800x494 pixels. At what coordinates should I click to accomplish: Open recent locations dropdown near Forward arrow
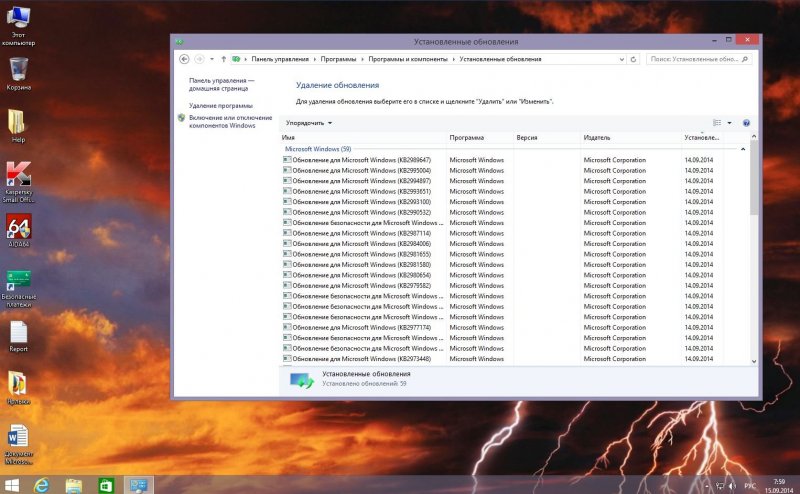212,59
